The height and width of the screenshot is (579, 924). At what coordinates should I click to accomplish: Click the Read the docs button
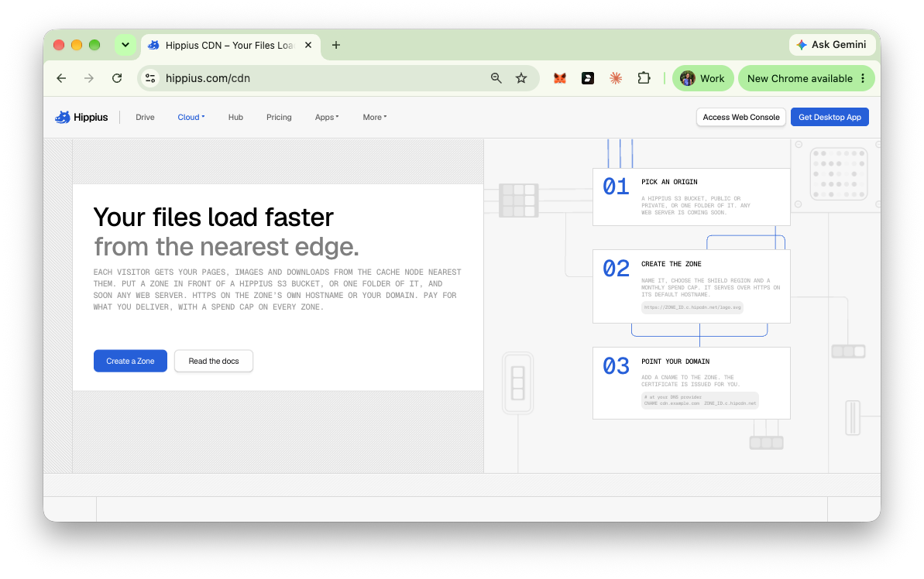(214, 361)
